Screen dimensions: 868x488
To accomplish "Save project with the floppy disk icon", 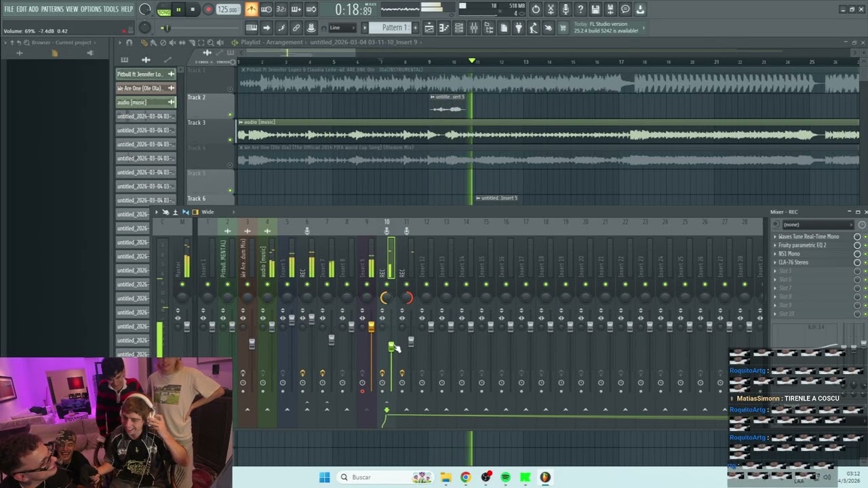I will 595,9.
